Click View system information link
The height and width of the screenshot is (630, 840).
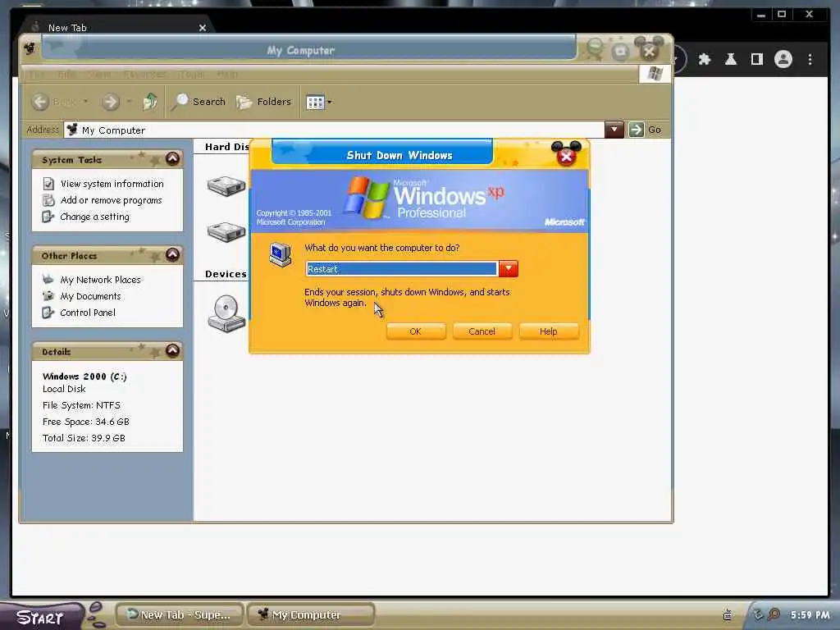click(112, 184)
